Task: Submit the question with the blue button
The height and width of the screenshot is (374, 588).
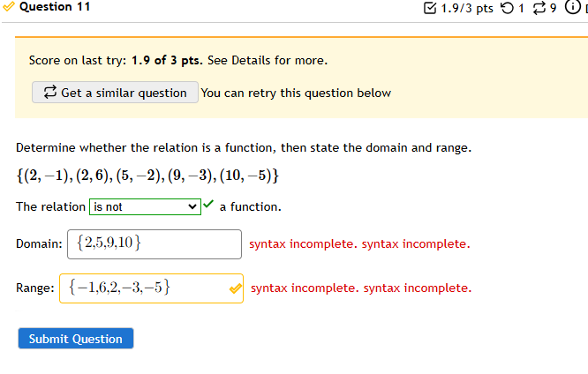Action: point(76,339)
